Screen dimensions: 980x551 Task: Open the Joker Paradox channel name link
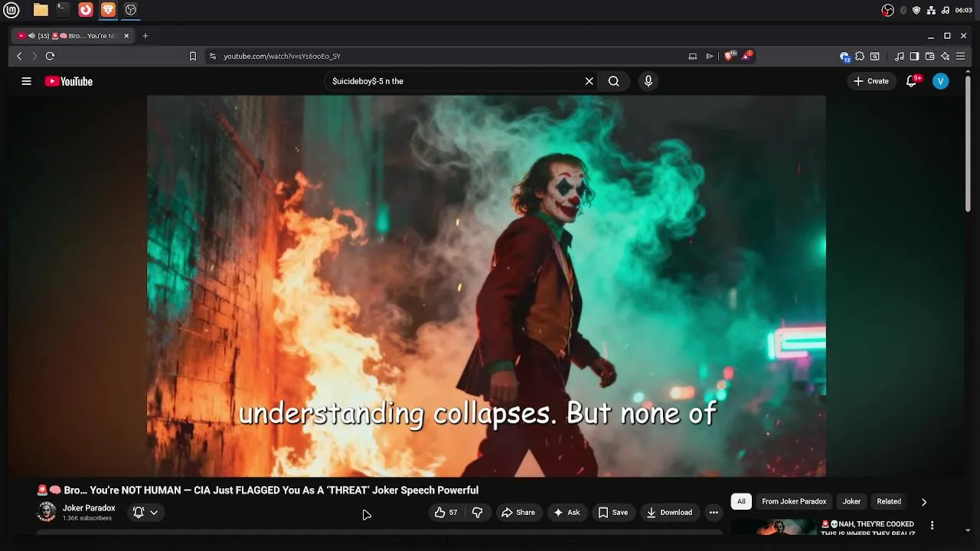pyautogui.click(x=89, y=508)
